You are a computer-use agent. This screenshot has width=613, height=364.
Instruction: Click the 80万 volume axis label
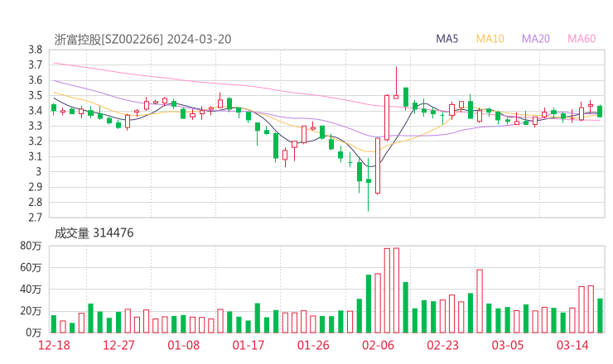pyautogui.click(x=31, y=246)
